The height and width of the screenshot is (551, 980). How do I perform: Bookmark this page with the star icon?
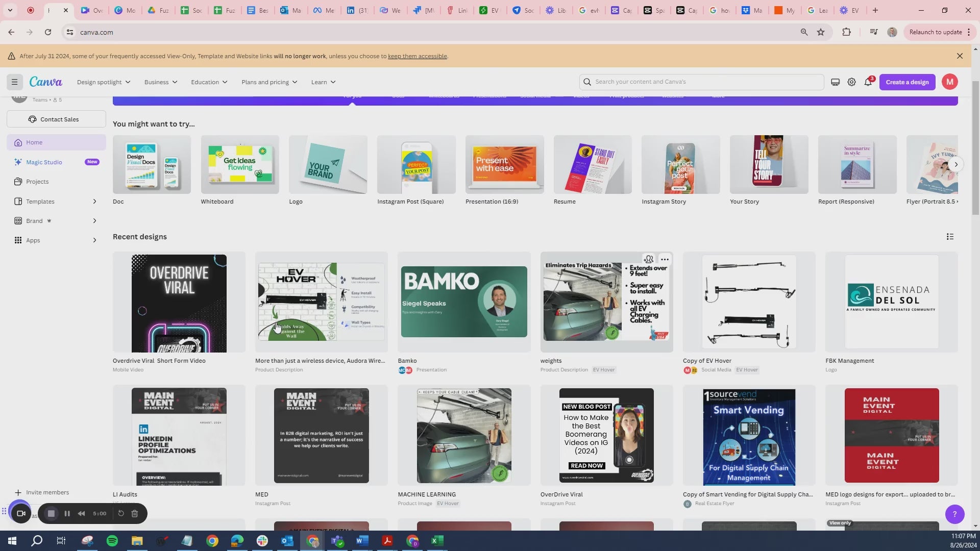(821, 32)
